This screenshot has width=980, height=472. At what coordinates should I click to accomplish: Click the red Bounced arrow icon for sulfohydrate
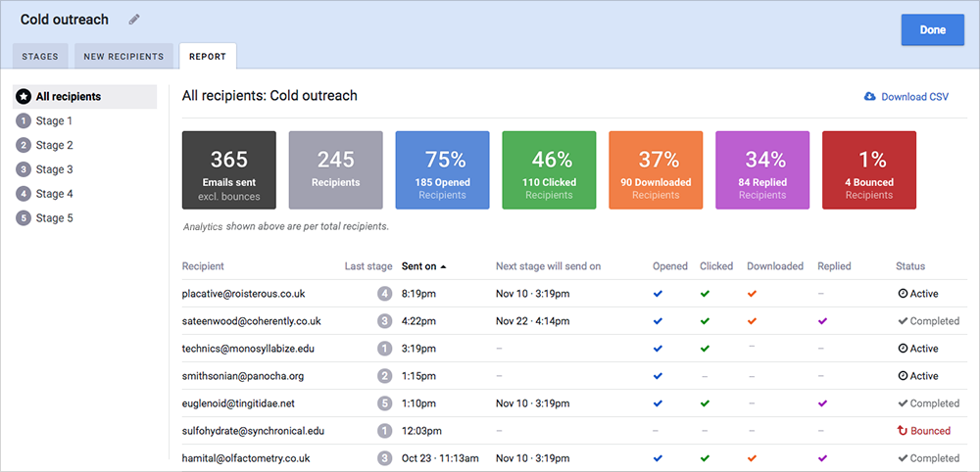click(903, 431)
